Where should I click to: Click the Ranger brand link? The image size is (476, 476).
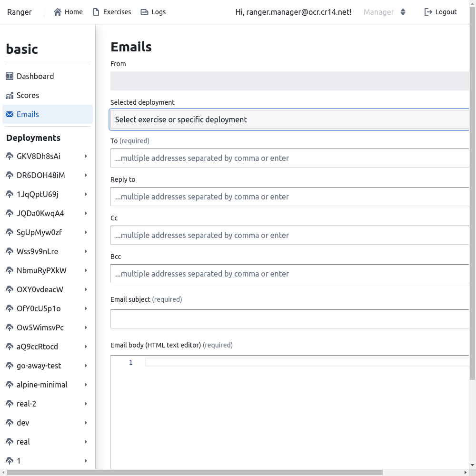coord(20,12)
